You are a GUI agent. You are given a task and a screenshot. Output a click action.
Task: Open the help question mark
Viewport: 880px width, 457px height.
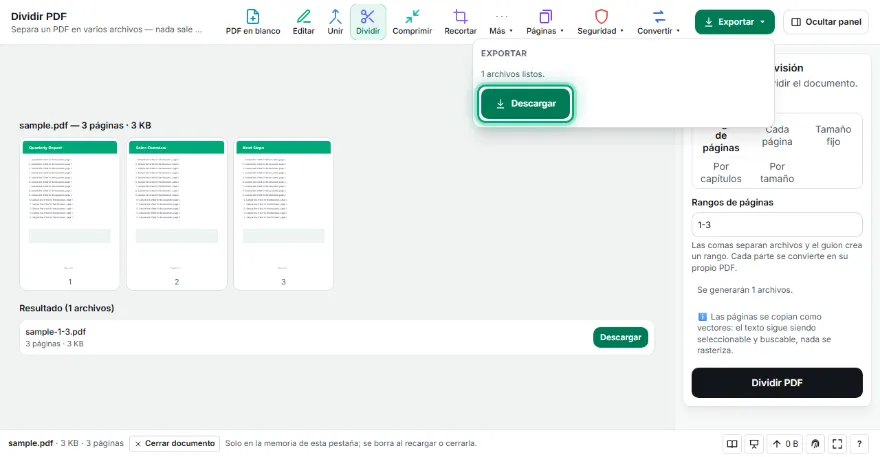(859, 444)
